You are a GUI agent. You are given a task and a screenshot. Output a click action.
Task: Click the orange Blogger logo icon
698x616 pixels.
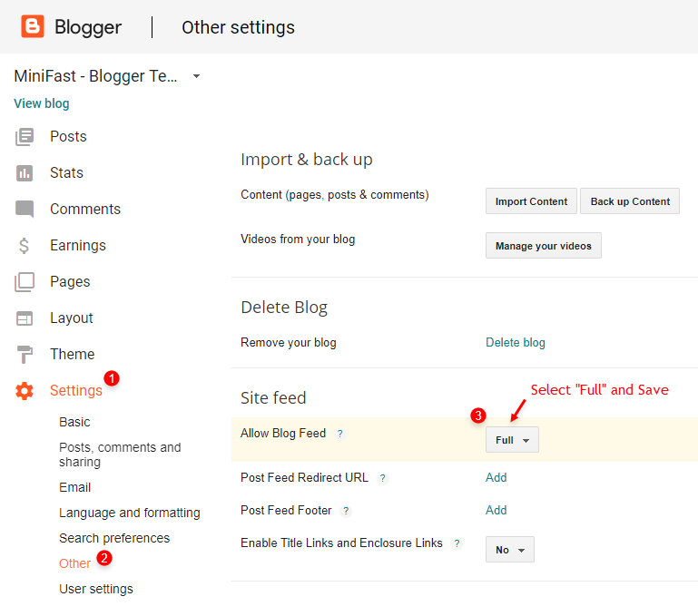(33, 26)
